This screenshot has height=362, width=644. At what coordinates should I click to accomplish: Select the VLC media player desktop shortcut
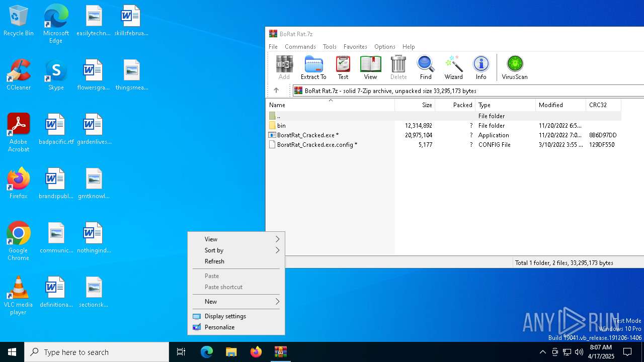coord(19,296)
